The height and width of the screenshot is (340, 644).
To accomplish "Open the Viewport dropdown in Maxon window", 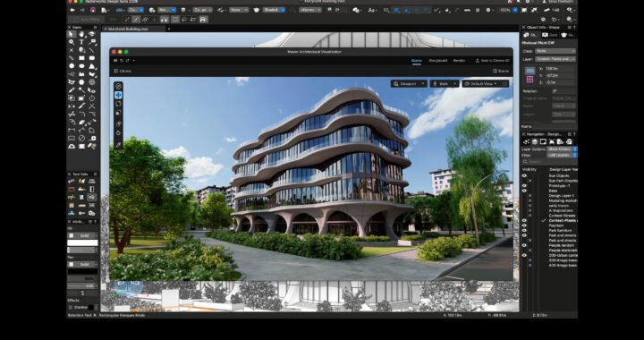I will pyautogui.click(x=408, y=84).
